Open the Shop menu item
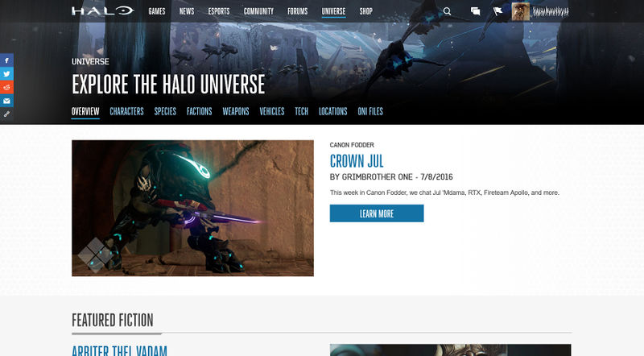This screenshot has height=356, width=644. [x=366, y=12]
